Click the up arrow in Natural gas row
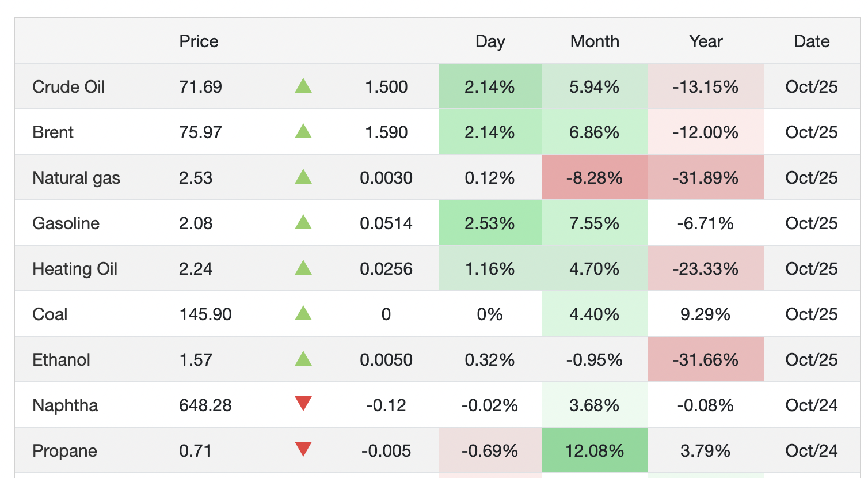Screen dimensions: 868x478 pos(303,177)
